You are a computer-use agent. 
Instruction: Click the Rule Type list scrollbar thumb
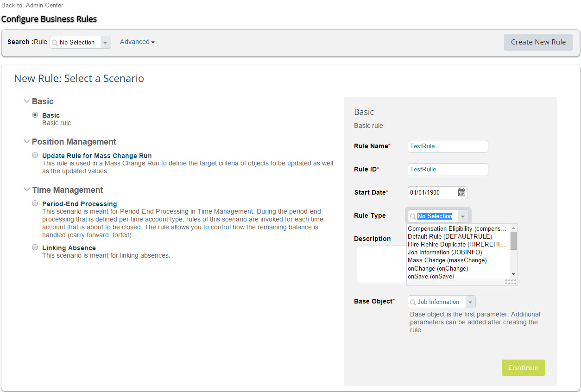pyautogui.click(x=513, y=241)
